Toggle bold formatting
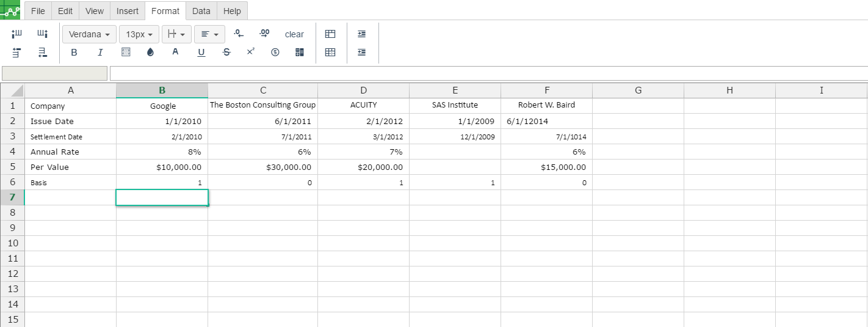This screenshot has width=868, height=327. click(x=74, y=53)
